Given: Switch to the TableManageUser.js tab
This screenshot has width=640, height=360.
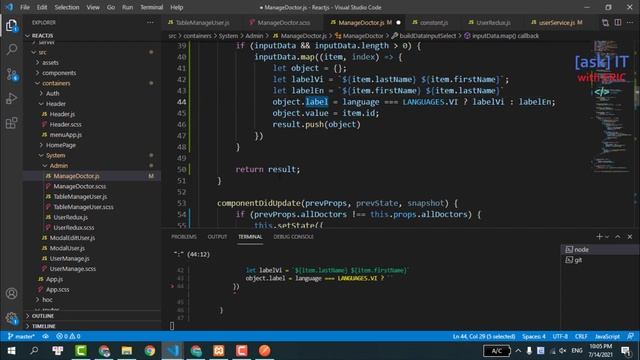Looking at the screenshot, I should pos(202,22).
